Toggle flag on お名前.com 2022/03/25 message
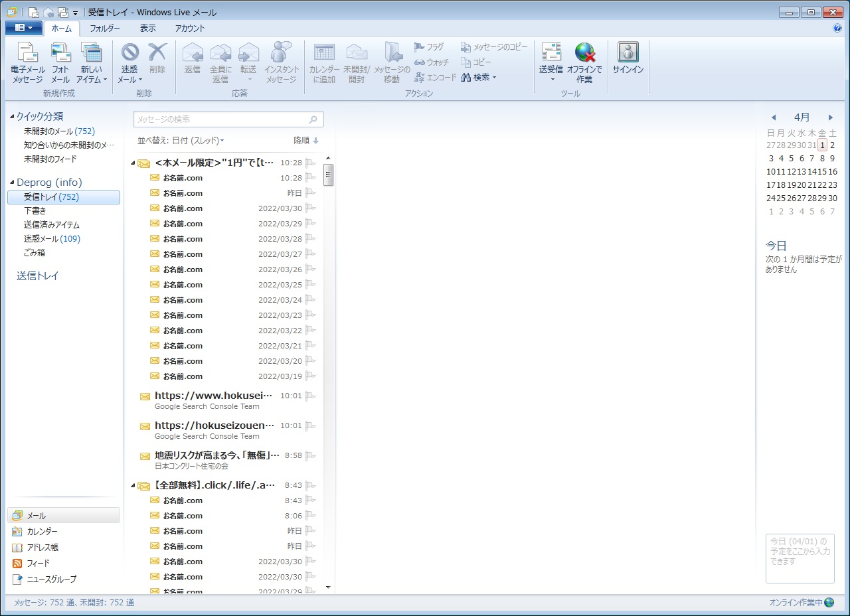 311,285
